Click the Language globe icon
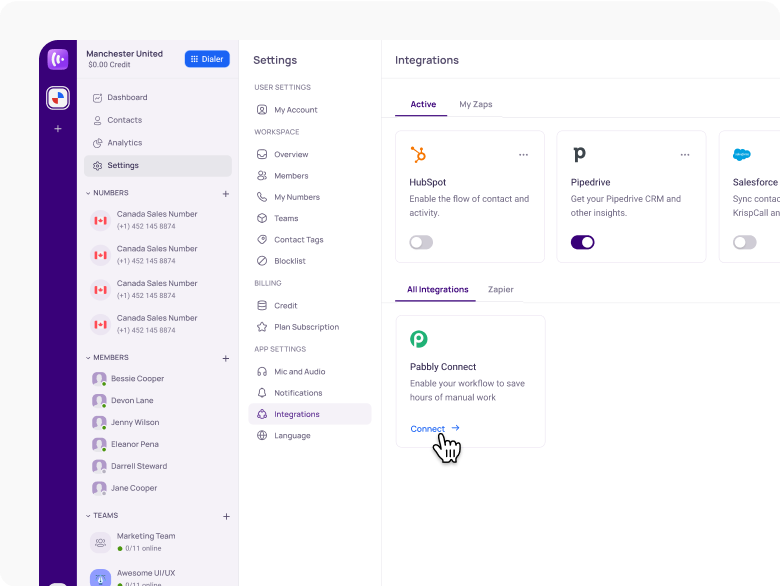780x586 pixels. [262, 435]
